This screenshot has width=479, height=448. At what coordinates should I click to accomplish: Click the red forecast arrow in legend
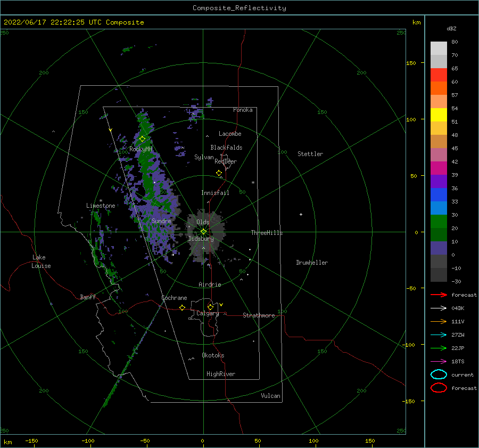439,295
